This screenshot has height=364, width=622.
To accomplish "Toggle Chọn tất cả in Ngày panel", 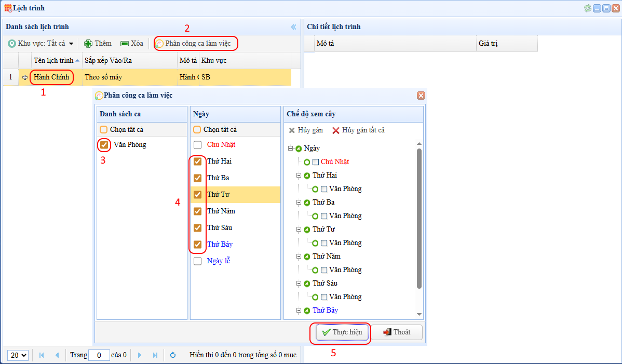I will click(x=197, y=130).
